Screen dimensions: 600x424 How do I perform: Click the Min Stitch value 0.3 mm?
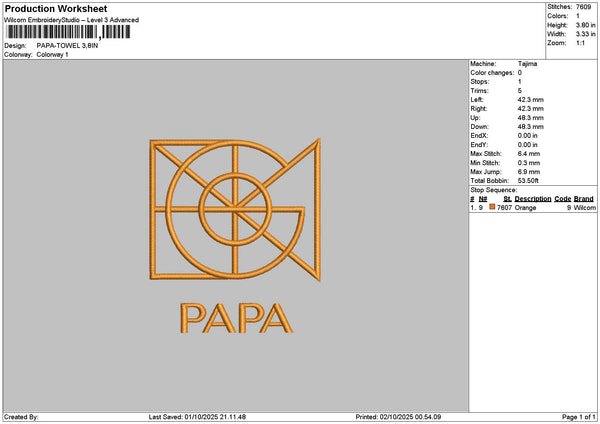coord(529,163)
